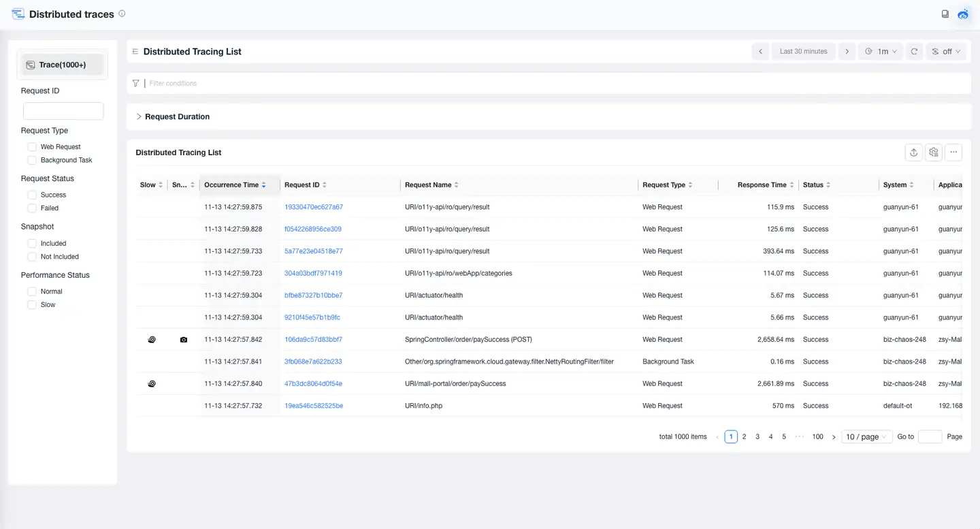Open the AI assistant icon
The height and width of the screenshot is (529, 980).
(963, 14)
